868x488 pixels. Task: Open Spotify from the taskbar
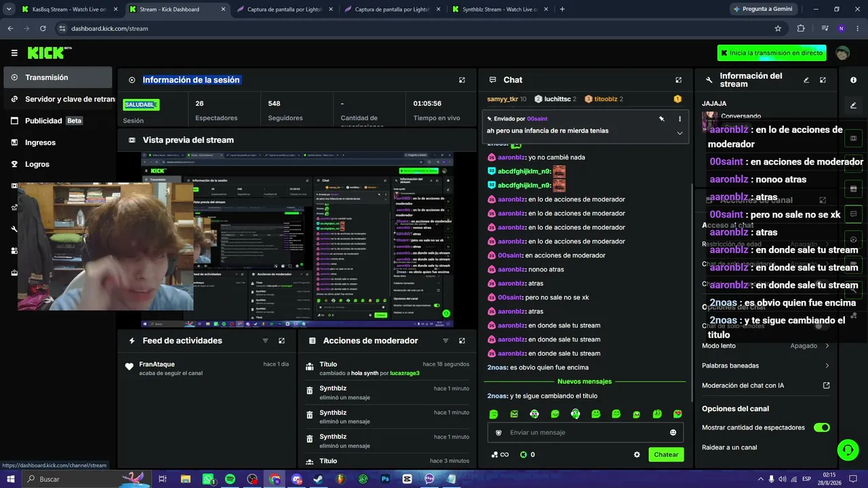(230, 479)
